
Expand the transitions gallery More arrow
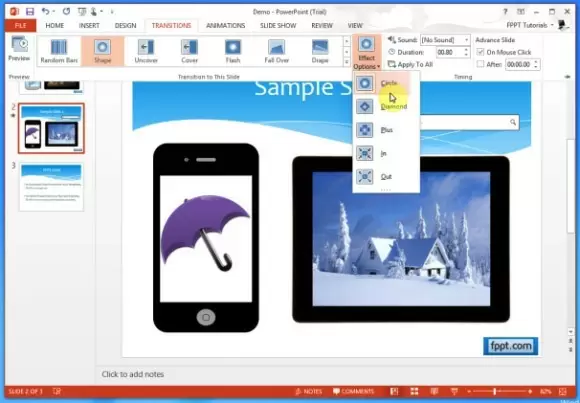pyautogui.click(x=347, y=63)
